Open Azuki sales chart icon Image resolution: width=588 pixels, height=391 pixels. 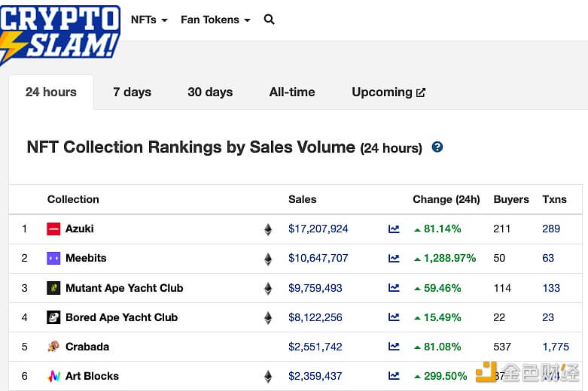[x=394, y=229]
